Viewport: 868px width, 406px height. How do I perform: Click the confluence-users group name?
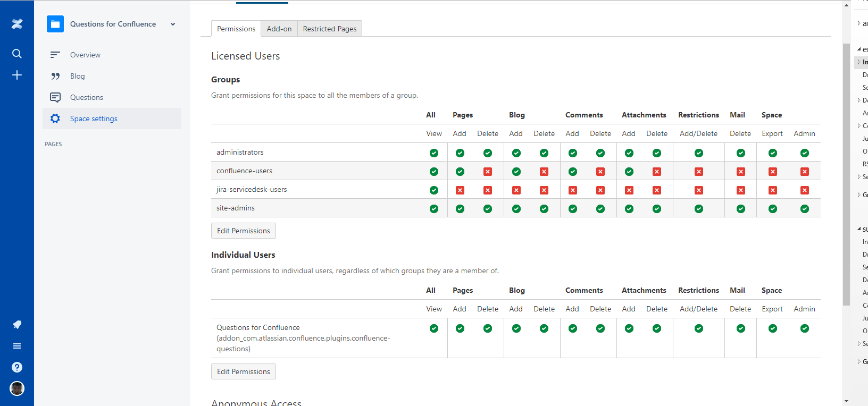tap(244, 171)
